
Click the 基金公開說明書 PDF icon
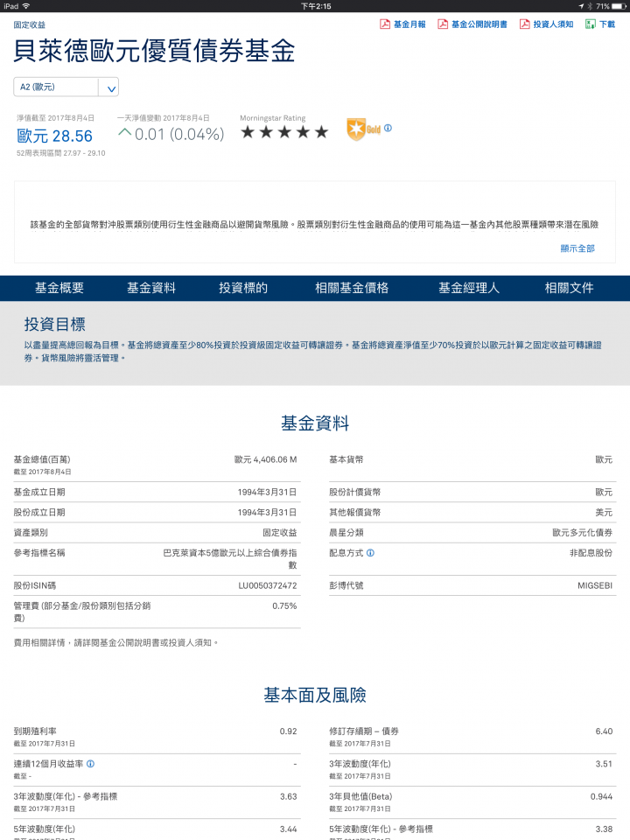pos(443,24)
